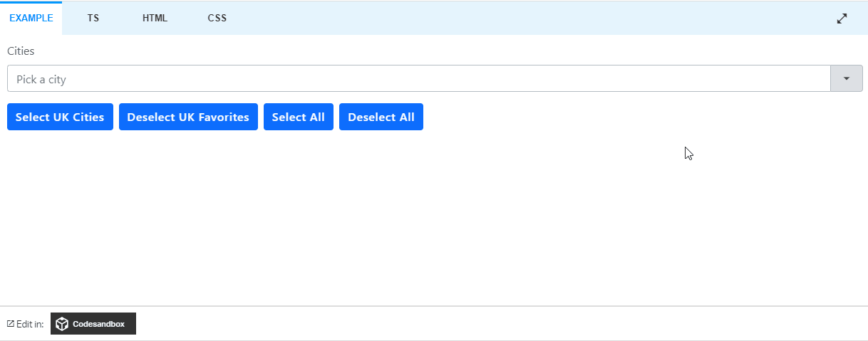
Task: Hit the Deselect All button
Action: click(x=381, y=117)
